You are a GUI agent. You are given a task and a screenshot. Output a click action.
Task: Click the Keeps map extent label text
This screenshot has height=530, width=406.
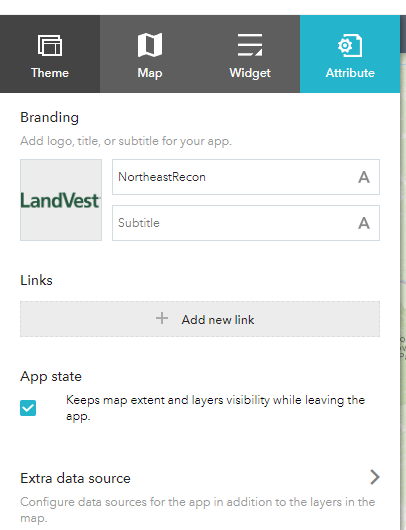(215, 408)
